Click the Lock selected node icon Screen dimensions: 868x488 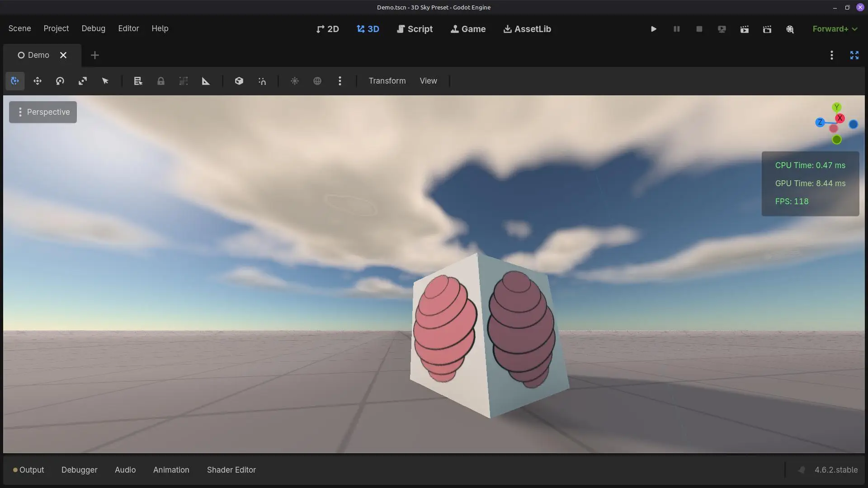point(160,81)
